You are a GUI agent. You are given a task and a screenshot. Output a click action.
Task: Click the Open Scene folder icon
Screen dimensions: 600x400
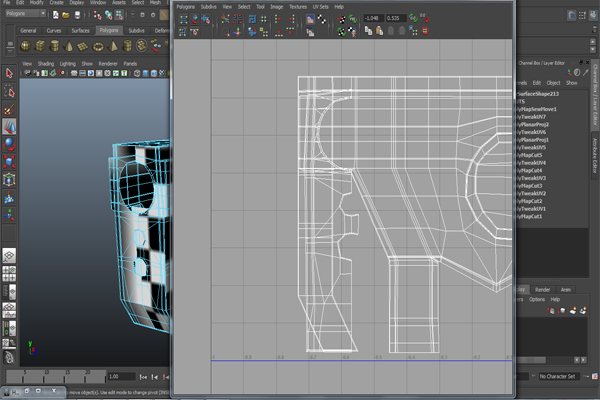66,15
